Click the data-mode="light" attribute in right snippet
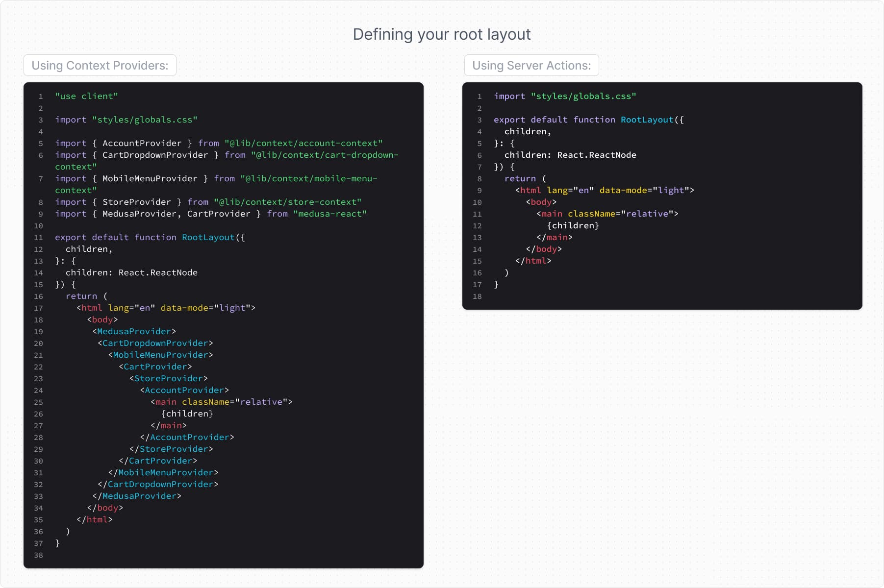This screenshot has width=884, height=588. (x=646, y=190)
